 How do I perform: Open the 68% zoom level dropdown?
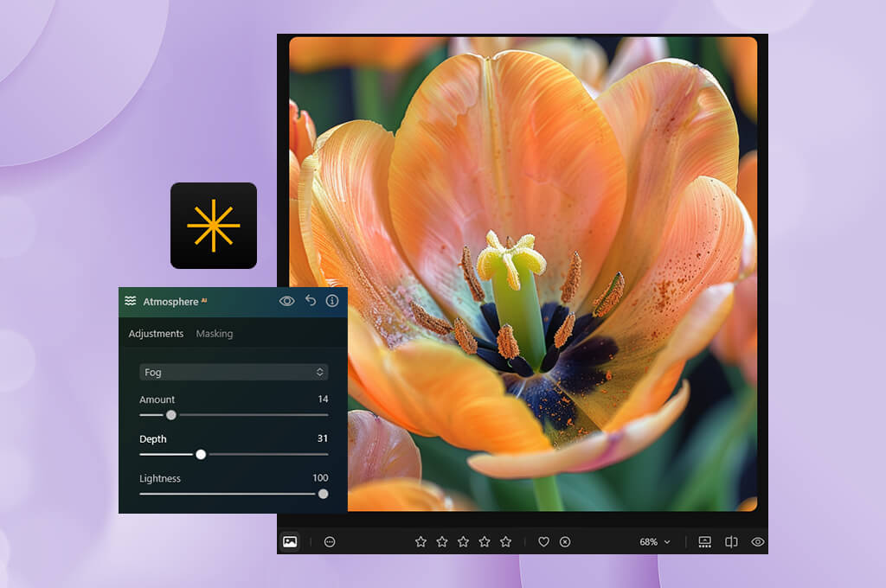tap(655, 541)
